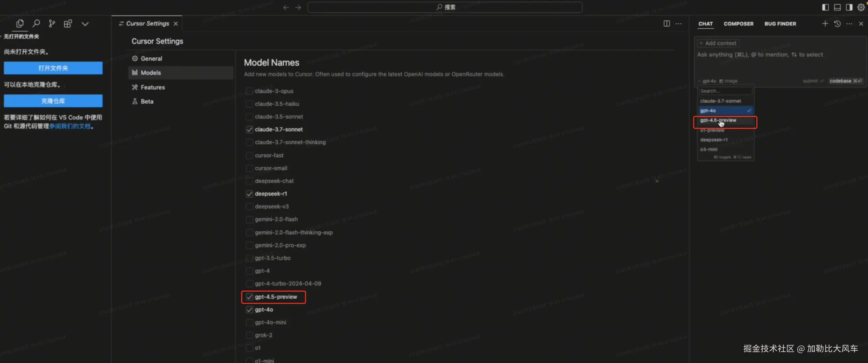Switch to the COMPOSER tab

click(738, 24)
